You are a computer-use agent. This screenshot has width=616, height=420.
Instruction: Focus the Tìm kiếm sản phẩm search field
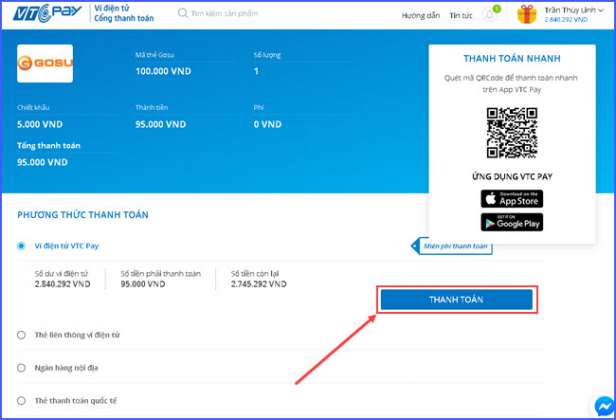click(x=224, y=13)
